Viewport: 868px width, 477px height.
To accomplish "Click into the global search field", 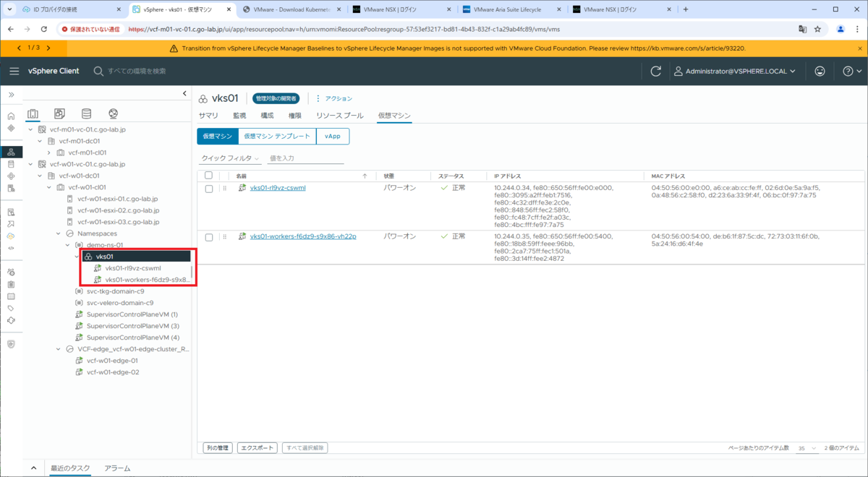I will [x=137, y=71].
